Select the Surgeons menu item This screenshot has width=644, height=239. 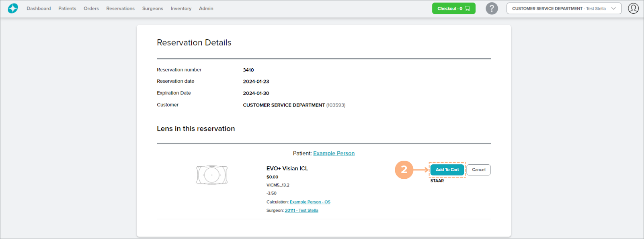tap(152, 8)
